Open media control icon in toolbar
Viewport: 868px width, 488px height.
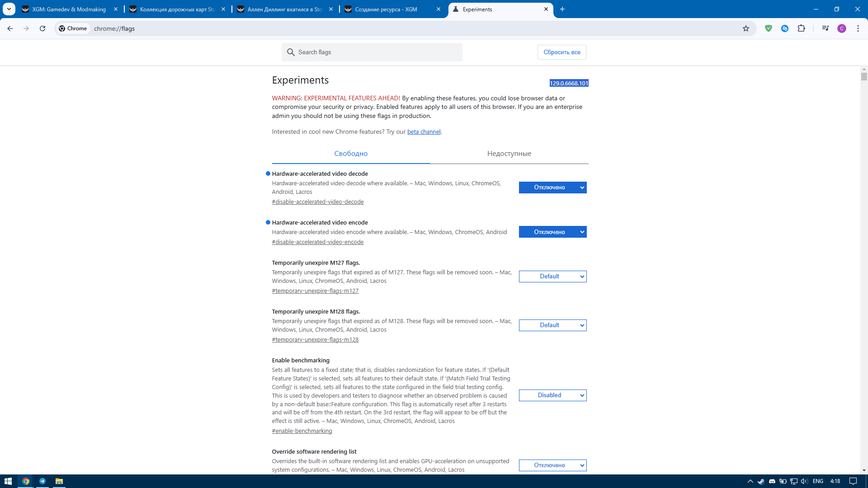826,28
